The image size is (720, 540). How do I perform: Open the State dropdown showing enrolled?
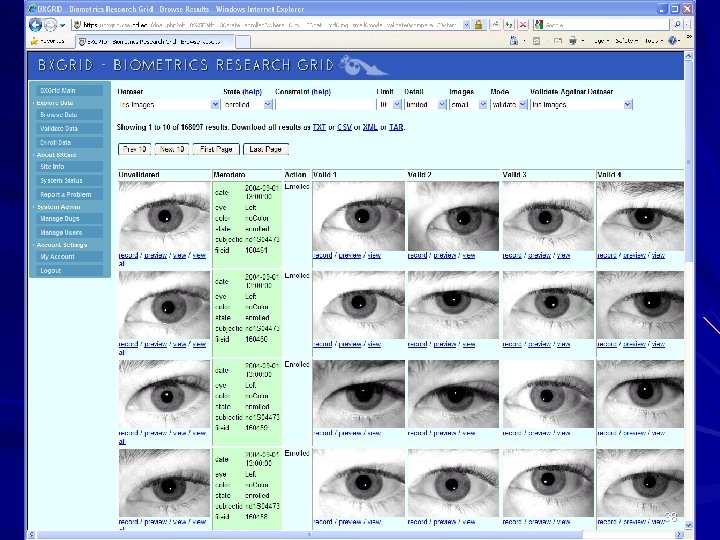tap(248, 105)
